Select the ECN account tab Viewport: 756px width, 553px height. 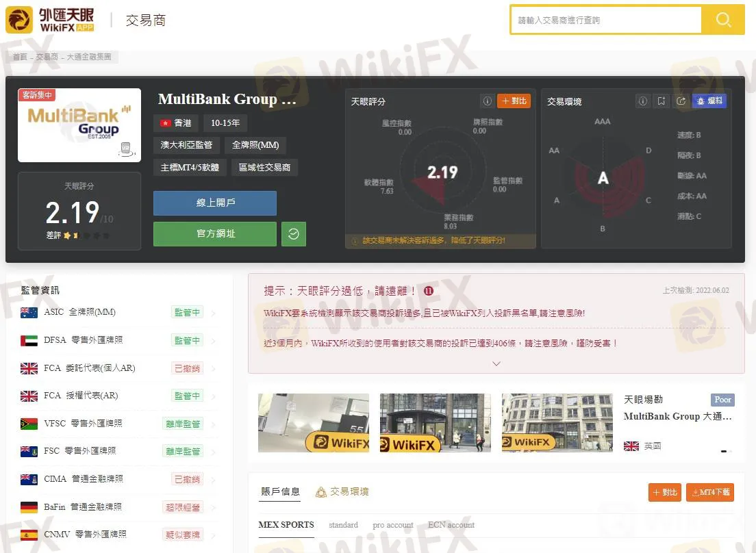(451, 525)
